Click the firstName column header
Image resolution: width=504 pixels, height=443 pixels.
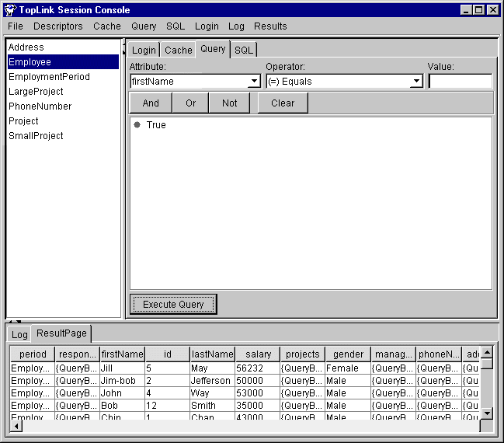(123, 354)
